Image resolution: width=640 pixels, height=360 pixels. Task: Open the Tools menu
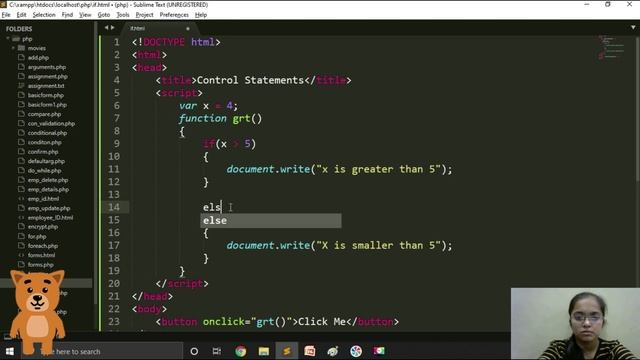tap(123, 15)
